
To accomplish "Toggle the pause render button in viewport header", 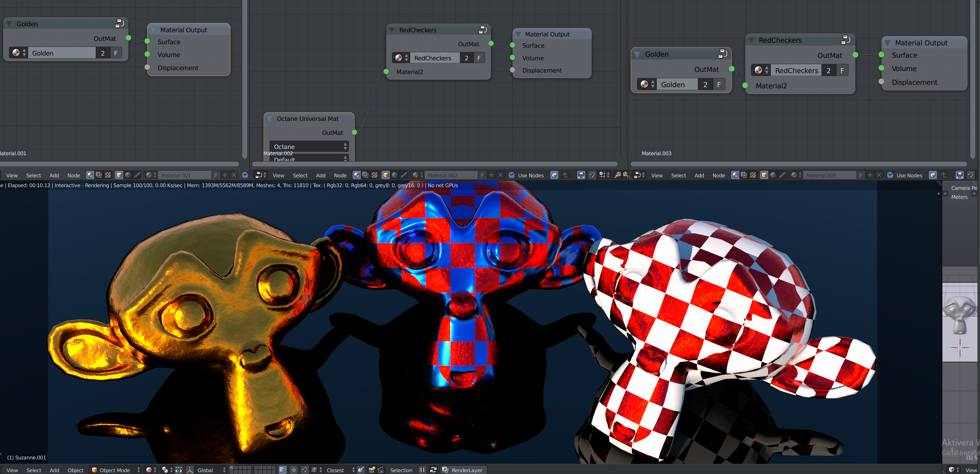I will coord(422,470).
